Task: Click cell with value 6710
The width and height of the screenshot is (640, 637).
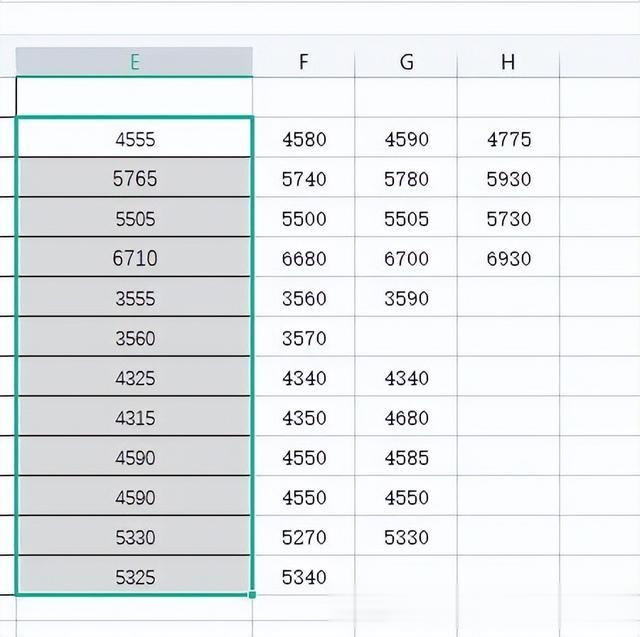Action: pos(134,257)
